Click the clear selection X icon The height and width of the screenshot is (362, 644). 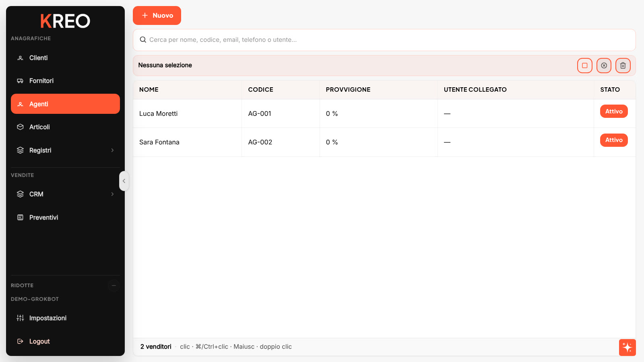click(x=604, y=66)
